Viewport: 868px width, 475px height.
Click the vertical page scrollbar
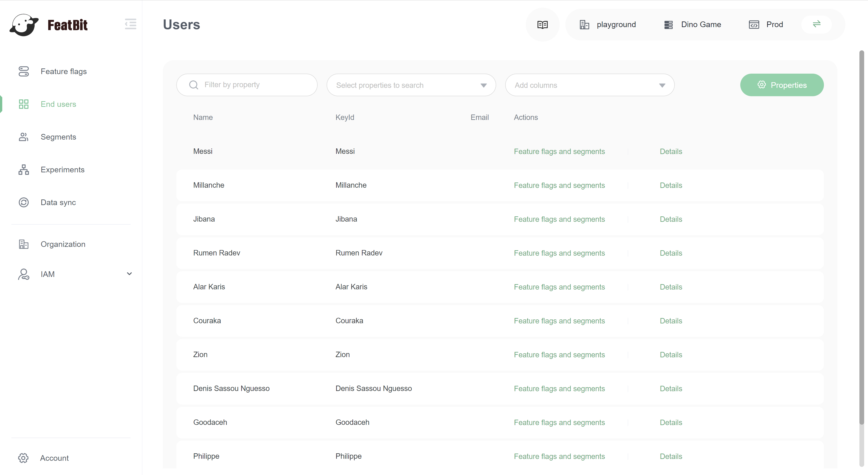(861, 236)
